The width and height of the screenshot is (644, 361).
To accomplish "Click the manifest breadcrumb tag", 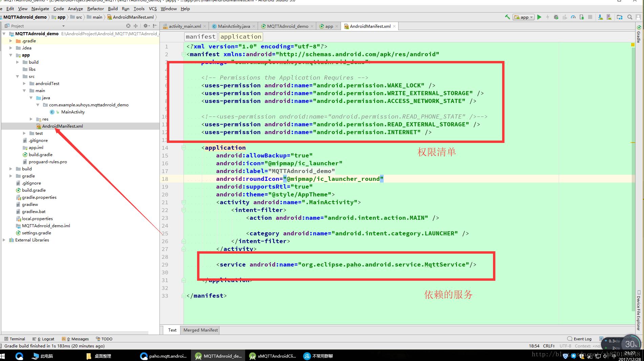I will click(x=200, y=37).
